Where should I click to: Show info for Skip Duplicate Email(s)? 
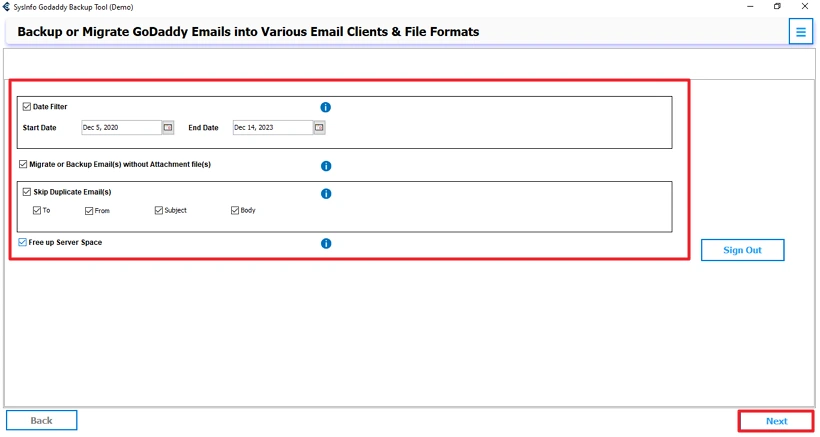point(326,193)
